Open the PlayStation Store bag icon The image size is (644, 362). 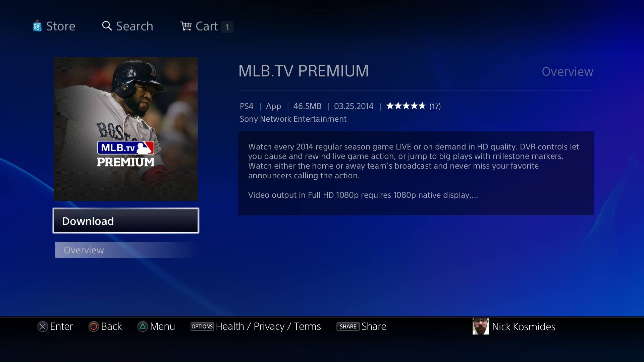37,26
